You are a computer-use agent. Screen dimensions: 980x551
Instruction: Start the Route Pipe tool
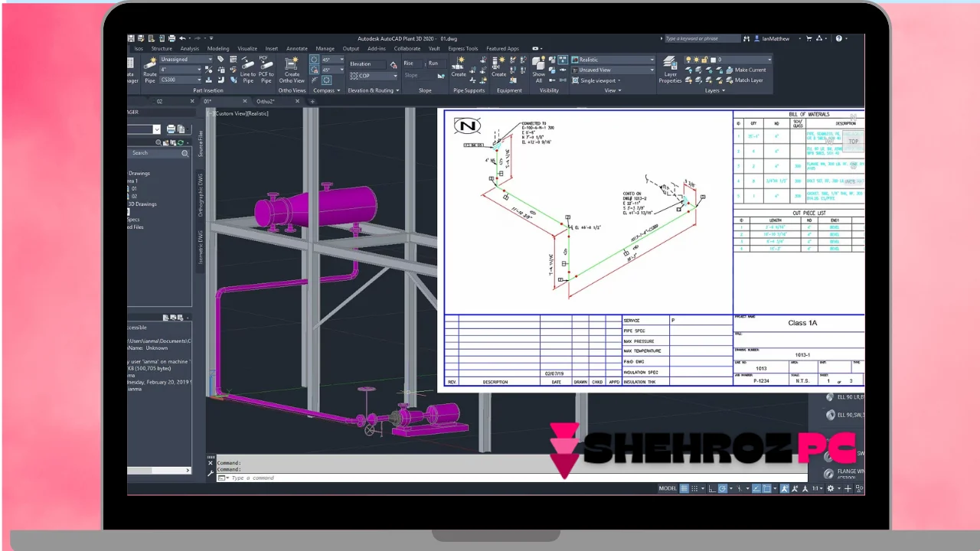(x=150, y=68)
